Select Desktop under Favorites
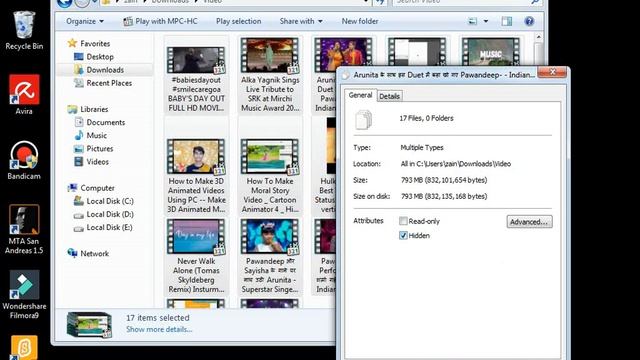This screenshot has width=640, height=360. (x=100, y=57)
